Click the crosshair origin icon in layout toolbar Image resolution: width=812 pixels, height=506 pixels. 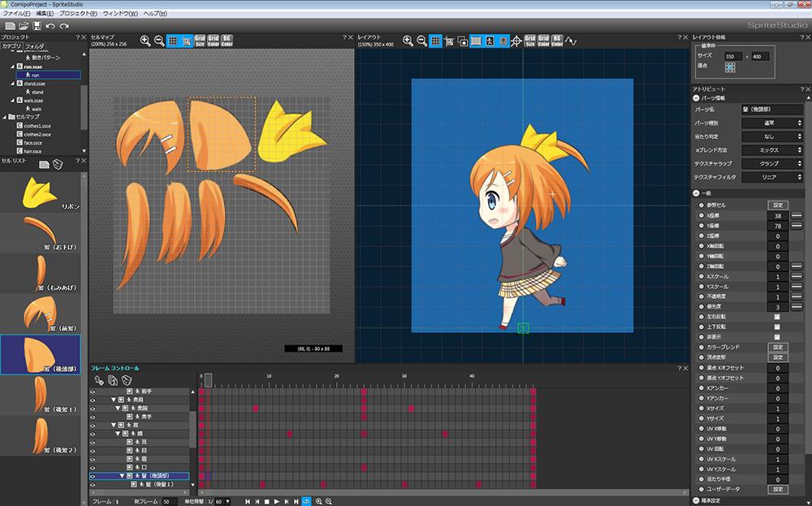[x=516, y=41]
